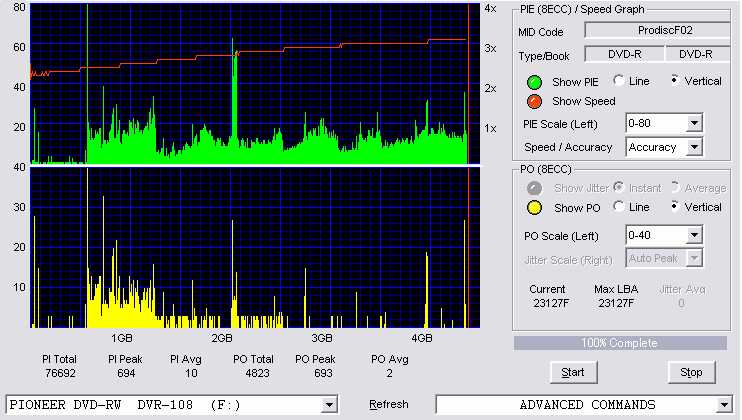Viewport: 742px width, 420px height.
Task: Click the first DVD-R Type/Book field
Action: coord(625,54)
